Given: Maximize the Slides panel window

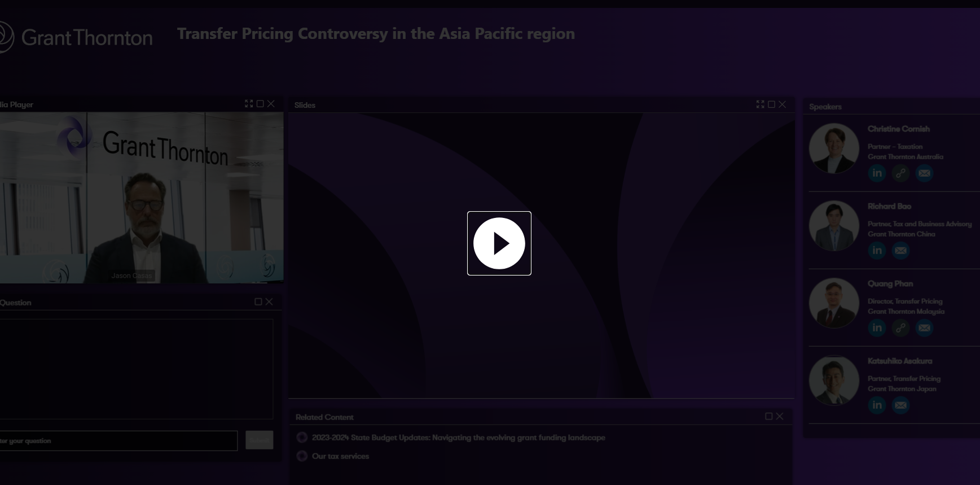Looking at the screenshot, I should [771, 104].
